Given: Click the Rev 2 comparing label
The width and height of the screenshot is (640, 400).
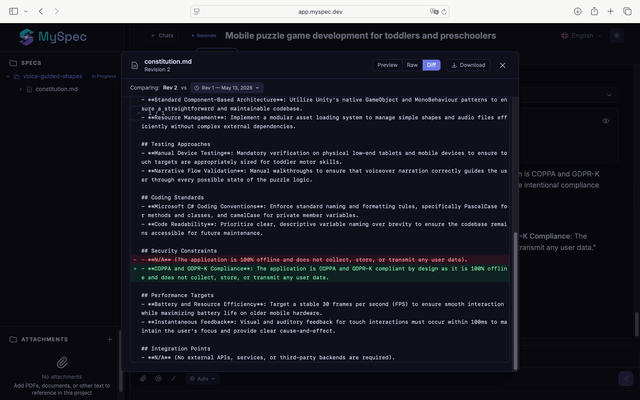Looking at the screenshot, I should click(x=170, y=88).
